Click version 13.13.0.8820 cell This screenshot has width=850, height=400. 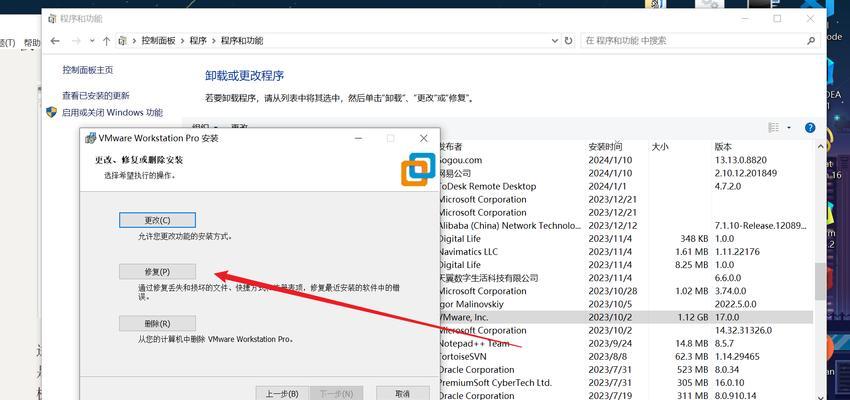tap(741, 160)
